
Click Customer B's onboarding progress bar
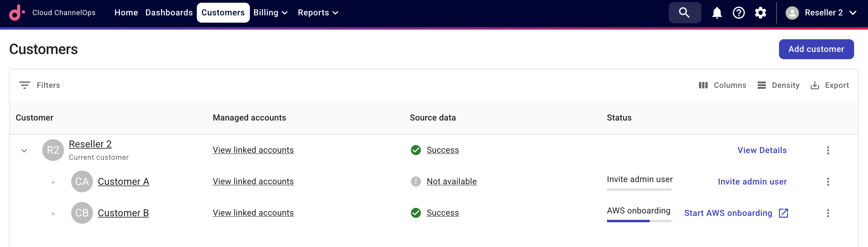pyautogui.click(x=639, y=221)
